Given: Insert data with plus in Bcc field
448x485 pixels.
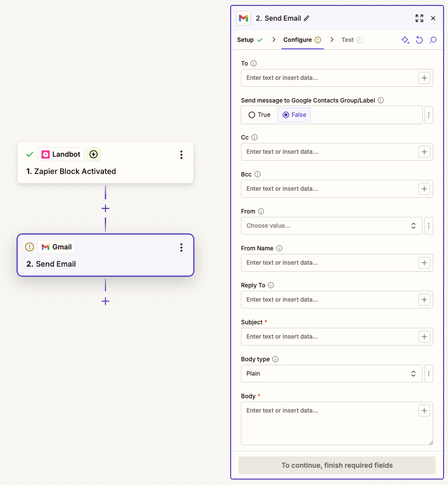Looking at the screenshot, I should pyautogui.click(x=424, y=189).
